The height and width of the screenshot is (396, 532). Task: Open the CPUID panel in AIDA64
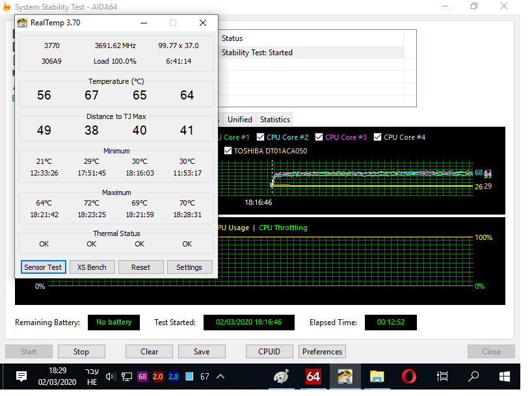269,352
